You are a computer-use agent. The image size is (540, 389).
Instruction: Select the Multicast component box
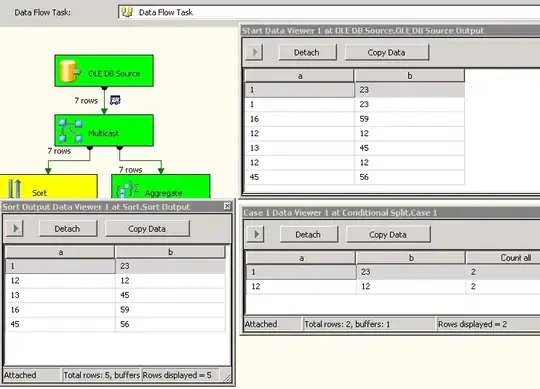(x=104, y=130)
